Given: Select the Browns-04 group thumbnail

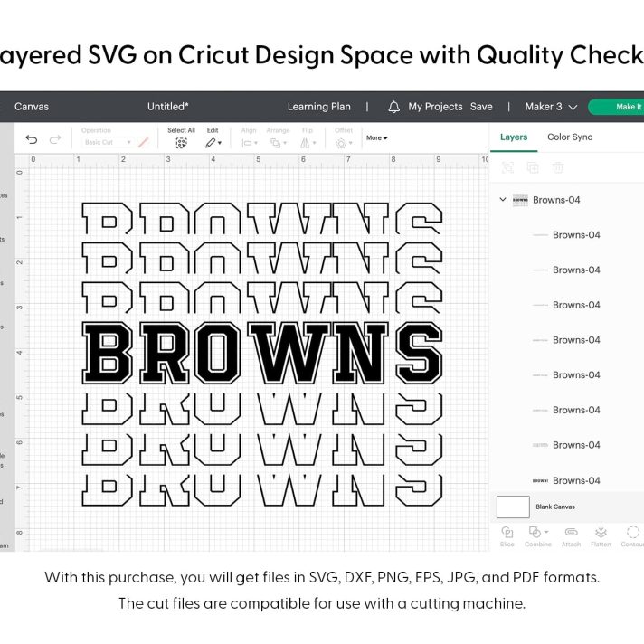Looking at the screenshot, I should pyautogui.click(x=520, y=200).
